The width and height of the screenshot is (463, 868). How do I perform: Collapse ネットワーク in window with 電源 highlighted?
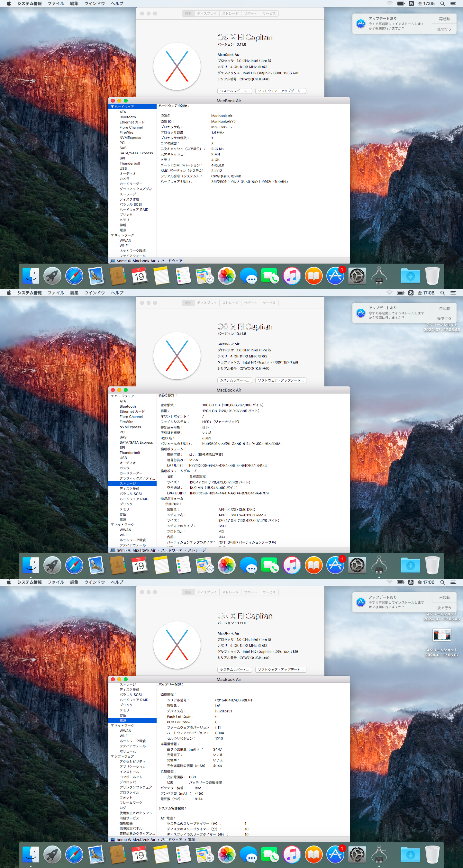click(112, 725)
